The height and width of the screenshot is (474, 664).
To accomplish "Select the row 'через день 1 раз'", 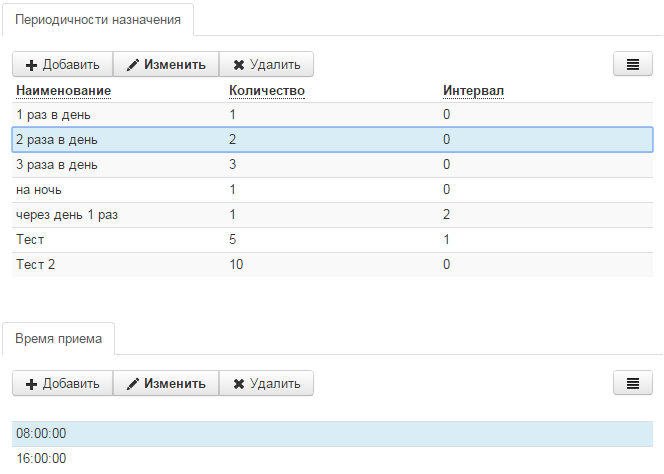I will [332, 215].
